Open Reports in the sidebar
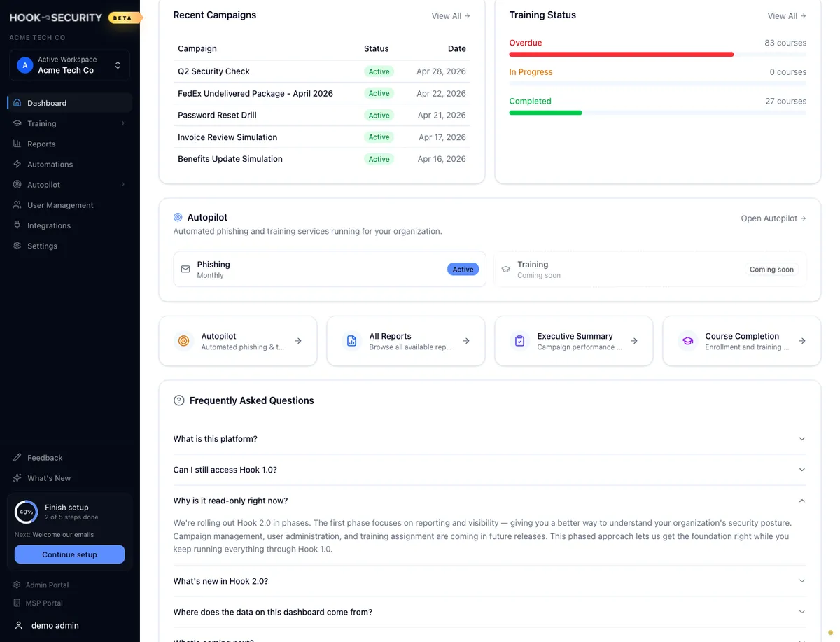This screenshot has width=840, height=642. click(x=70, y=144)
